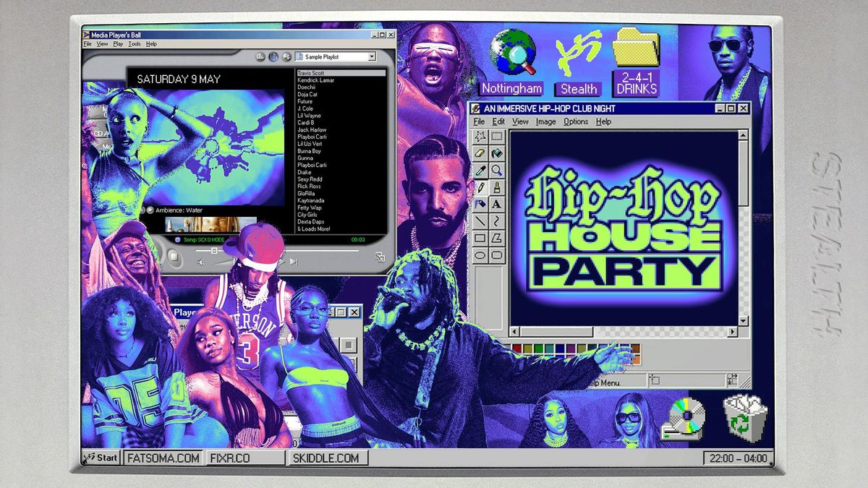Open the Tools menu in media player

tap(135, 44)
